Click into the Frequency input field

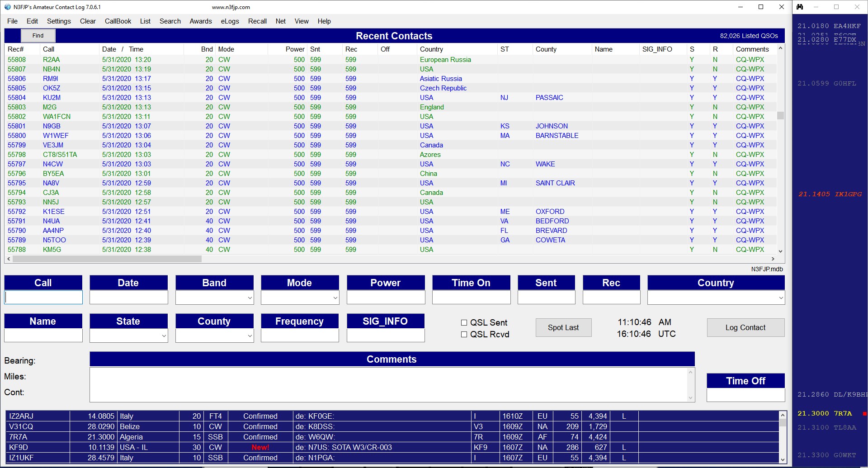pyautogui.click(x=300, y=335)
